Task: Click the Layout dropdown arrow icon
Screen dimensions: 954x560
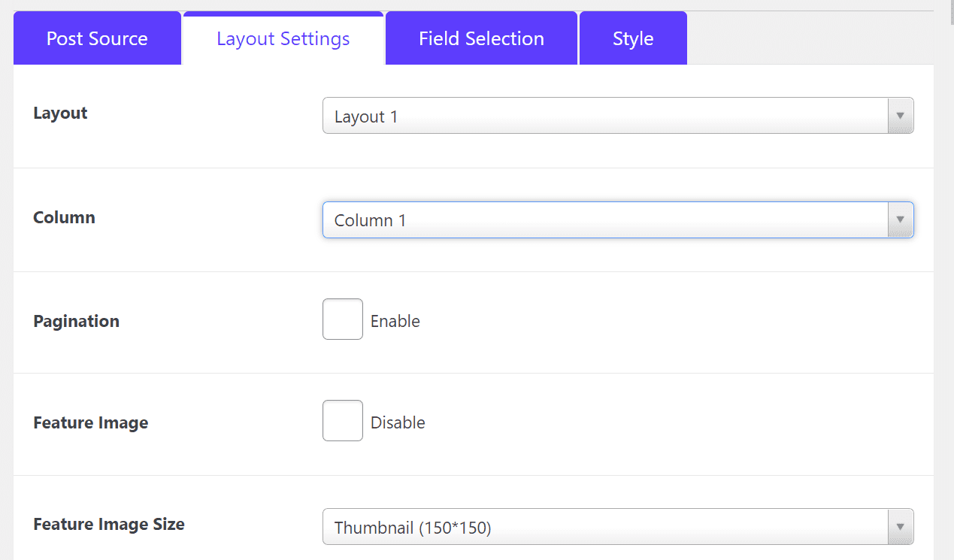Action: [x=900, y=116]
